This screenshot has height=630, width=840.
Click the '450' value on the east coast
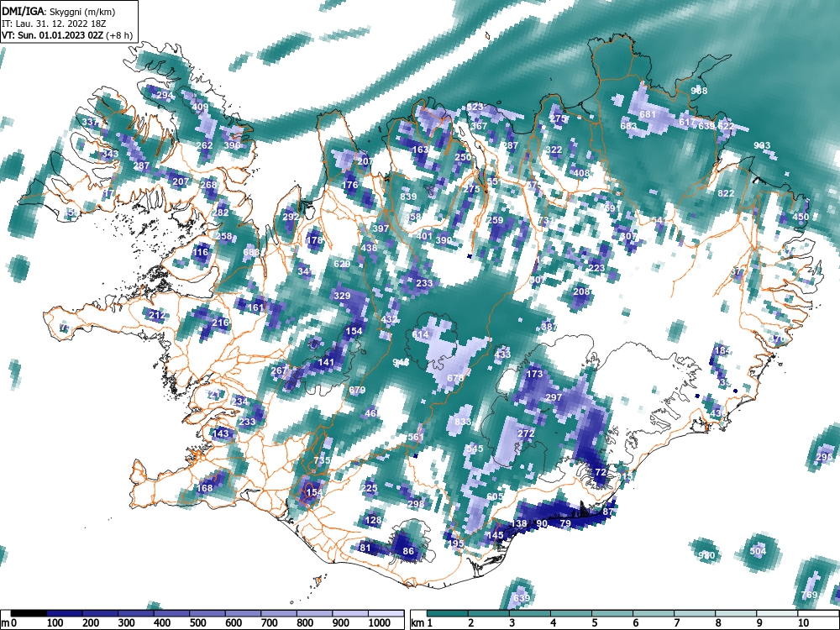pyautogui.click(x=801, y=217)
